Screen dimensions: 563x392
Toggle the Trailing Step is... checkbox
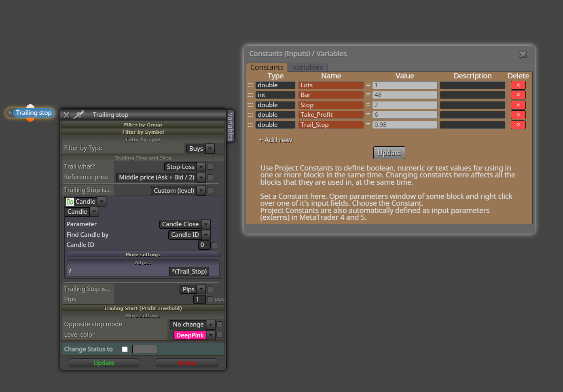pyautogui.click(x=210, y=289)
